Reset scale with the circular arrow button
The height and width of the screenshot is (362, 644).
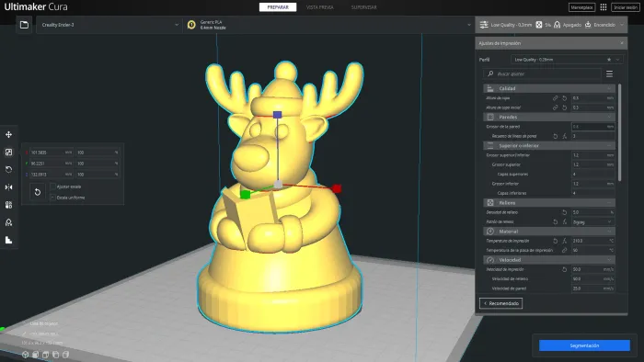pos(38,192)
